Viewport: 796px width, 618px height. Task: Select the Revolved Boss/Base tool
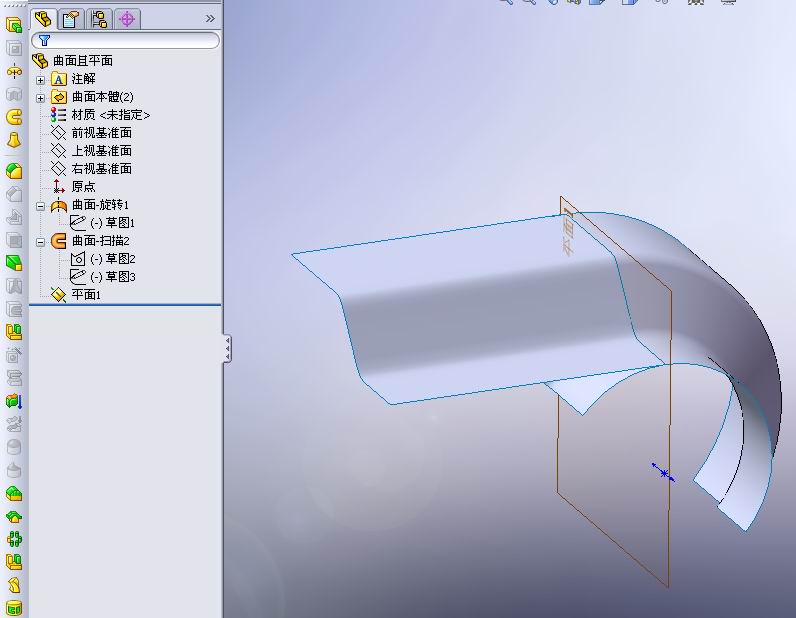coord(14,72)
